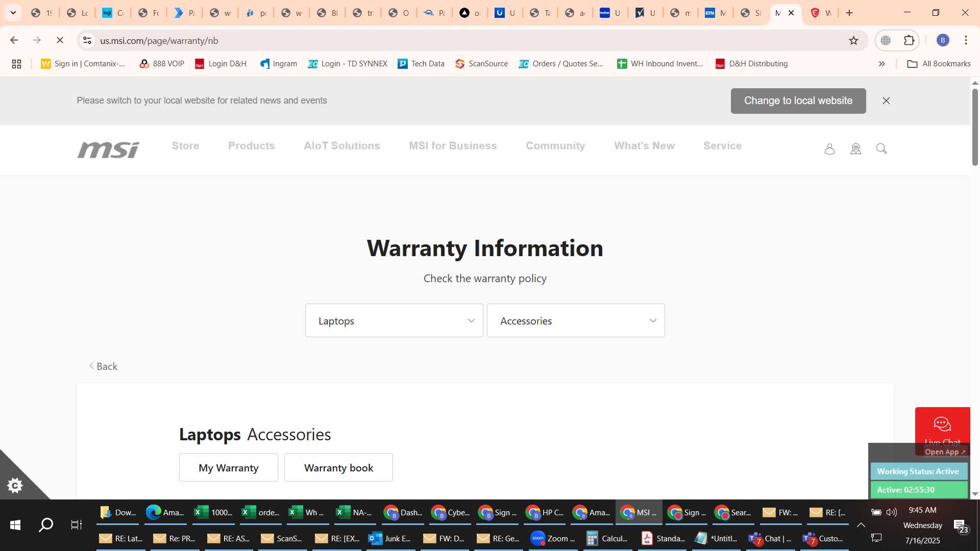Open AIoT Solutions menu

click(341, 146)
